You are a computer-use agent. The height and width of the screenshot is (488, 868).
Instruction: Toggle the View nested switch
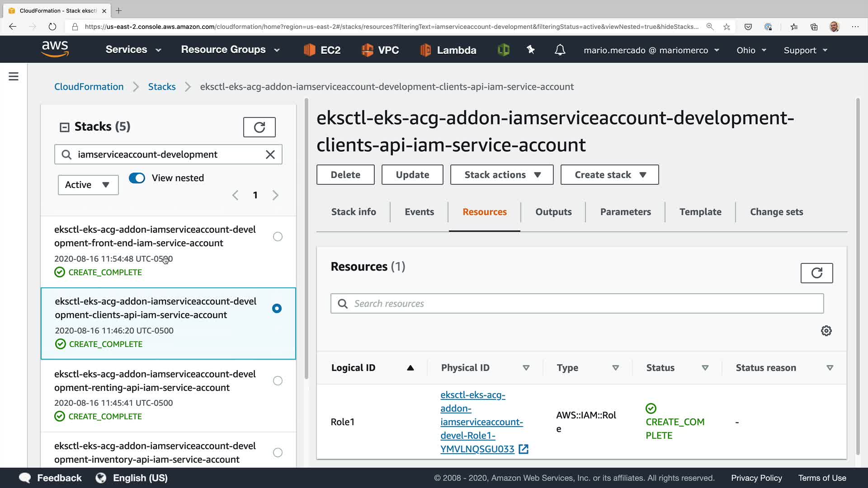coord(137,178)
